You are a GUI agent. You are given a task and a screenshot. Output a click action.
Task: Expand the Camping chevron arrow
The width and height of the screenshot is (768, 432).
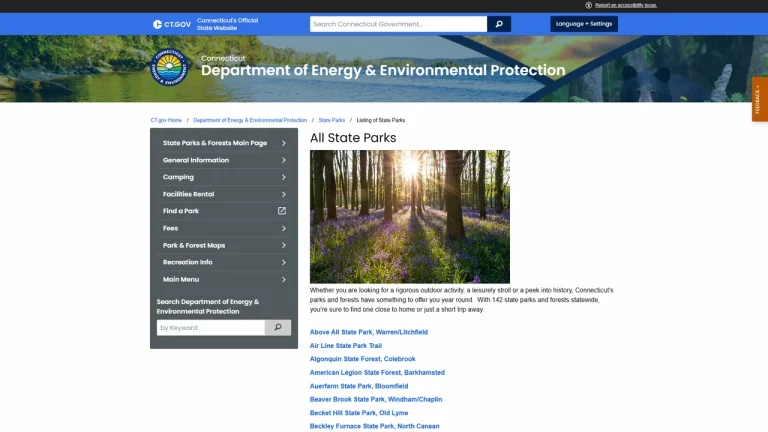pos(284,177)
